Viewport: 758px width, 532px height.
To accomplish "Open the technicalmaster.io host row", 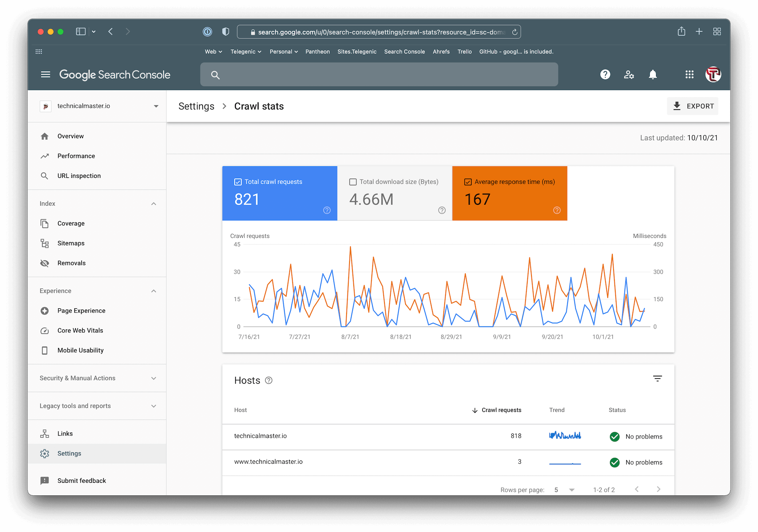I will (260, 436).
